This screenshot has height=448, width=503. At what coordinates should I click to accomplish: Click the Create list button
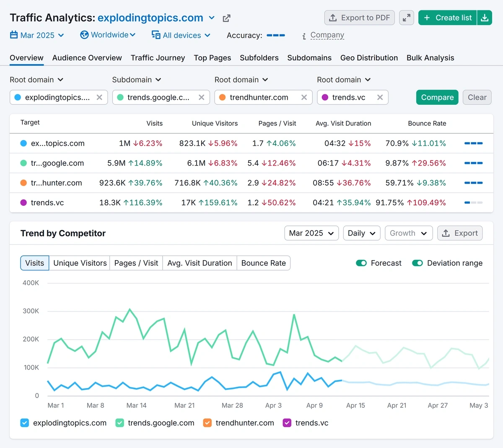(x=448, y=18)
